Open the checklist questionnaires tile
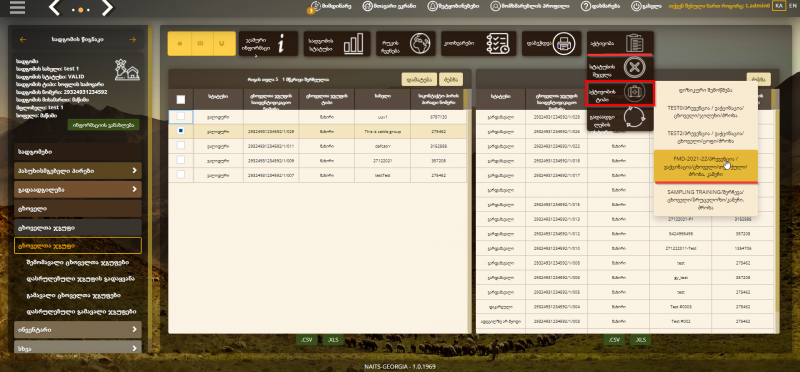 [x=479, y=43]
